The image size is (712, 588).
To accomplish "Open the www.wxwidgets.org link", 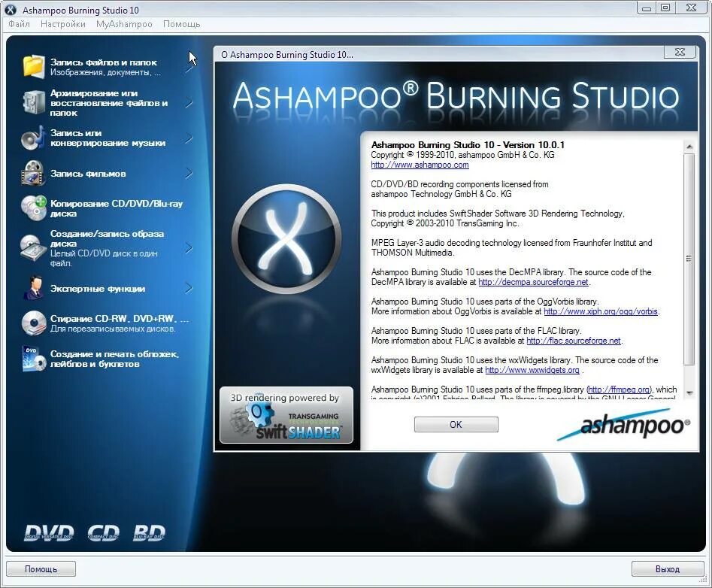I will click(x=532, y=370).
